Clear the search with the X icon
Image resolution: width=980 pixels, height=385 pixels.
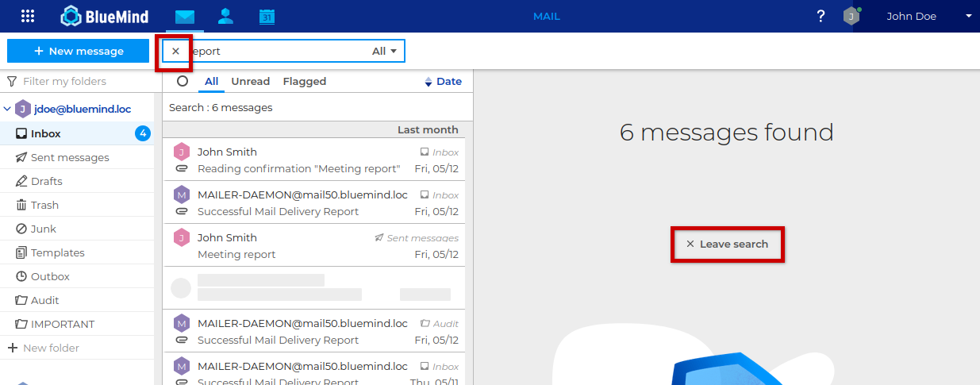(x=175, y=51)
